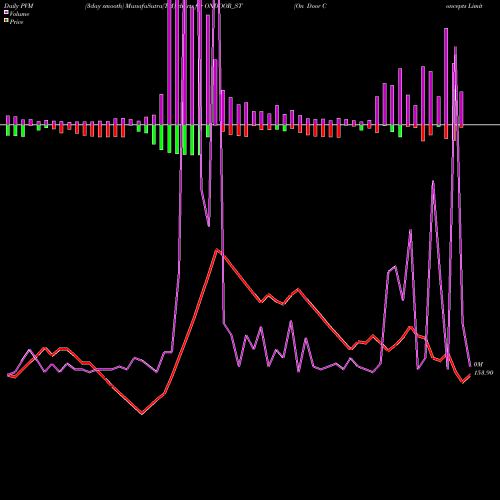Viewport: 500px width, 500px height.
Task: Click the Price legend color swatch
Action: [x=6, y=21]
